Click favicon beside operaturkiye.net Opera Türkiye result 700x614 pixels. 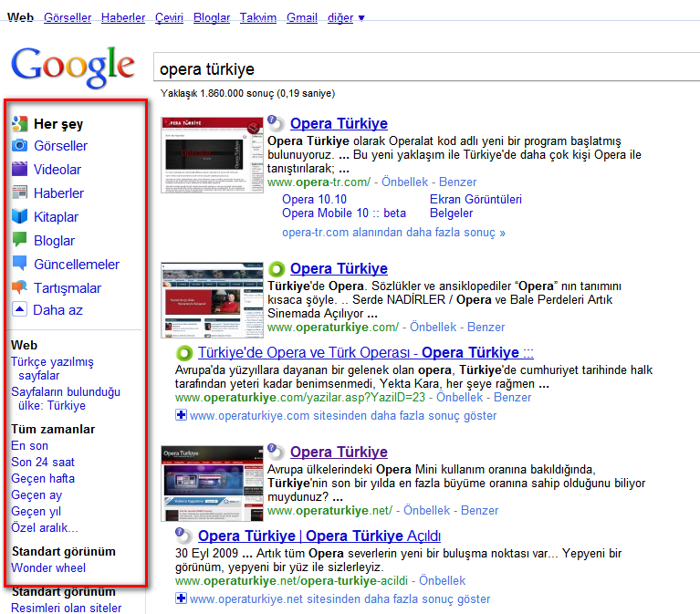276,452
